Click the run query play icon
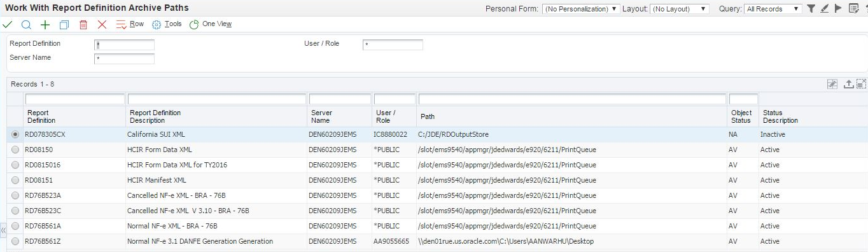Image resolution: width=868 pixels, height=252 pixels. [x=837, y=9]
